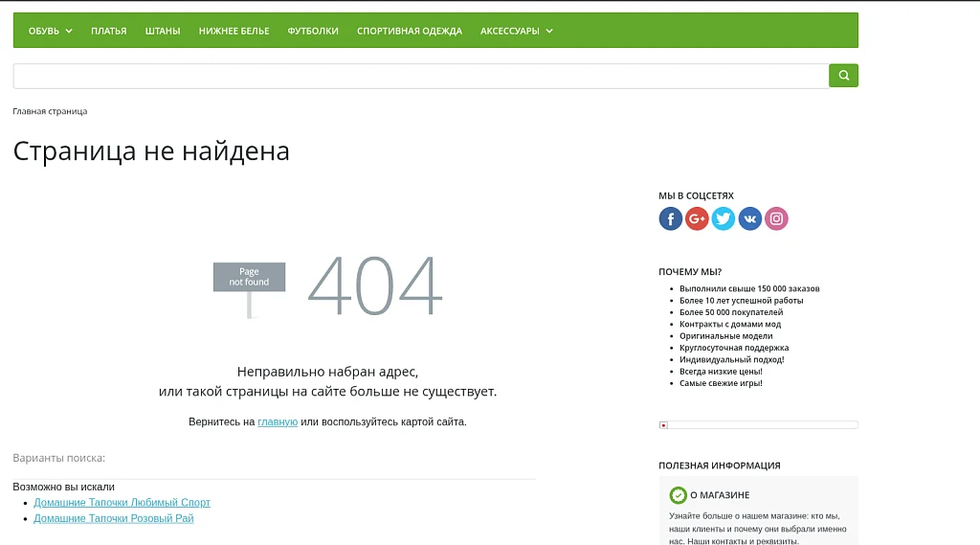Click Более 10 лет успешной работы text
The image size is (980, 545).
point(742,301)
